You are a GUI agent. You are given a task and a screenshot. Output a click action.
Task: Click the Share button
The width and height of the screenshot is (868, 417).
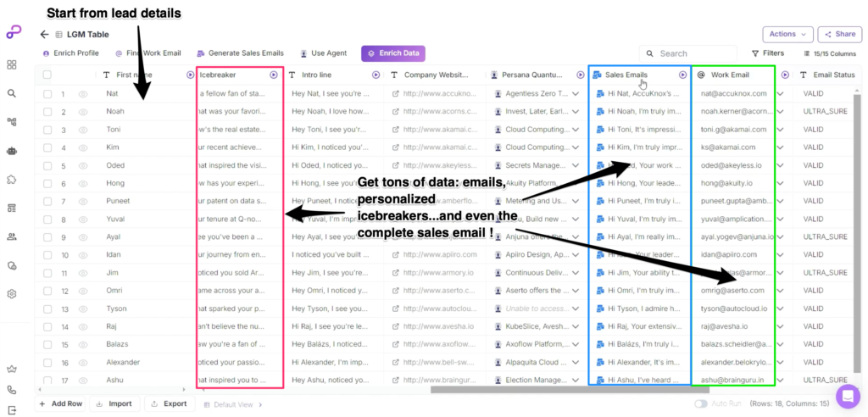pyautogui.click(x=839, y=34)
